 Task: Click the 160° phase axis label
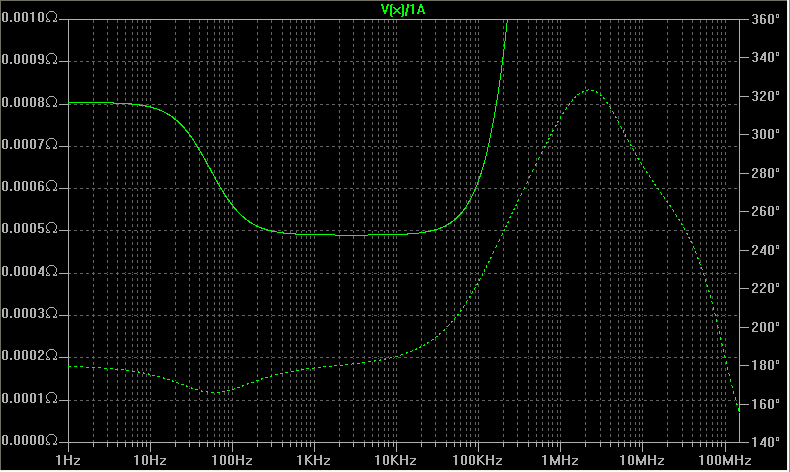(x=766, y=404)
